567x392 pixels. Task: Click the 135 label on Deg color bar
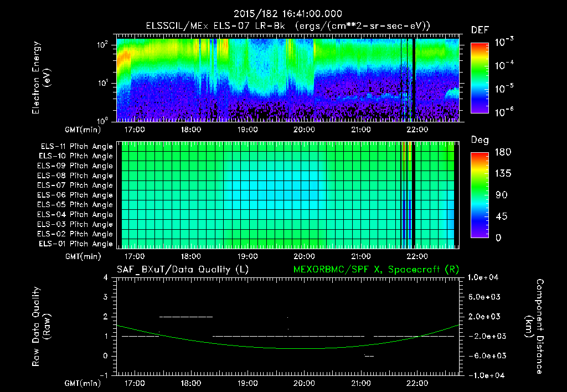coord(503,174)
